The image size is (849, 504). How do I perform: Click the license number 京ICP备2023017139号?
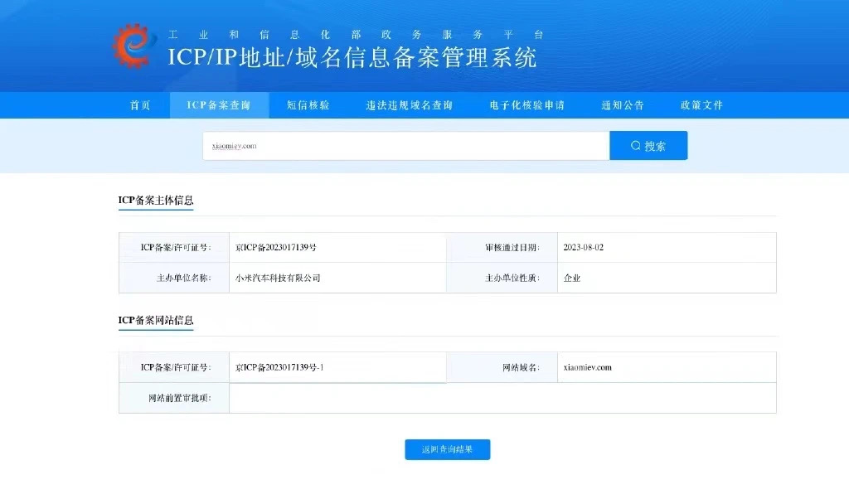pos(276,248)
